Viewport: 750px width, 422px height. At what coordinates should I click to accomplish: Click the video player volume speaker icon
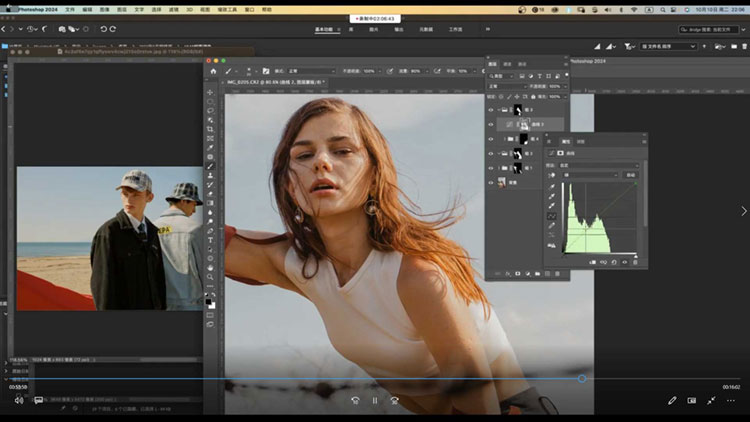point(18,400)
